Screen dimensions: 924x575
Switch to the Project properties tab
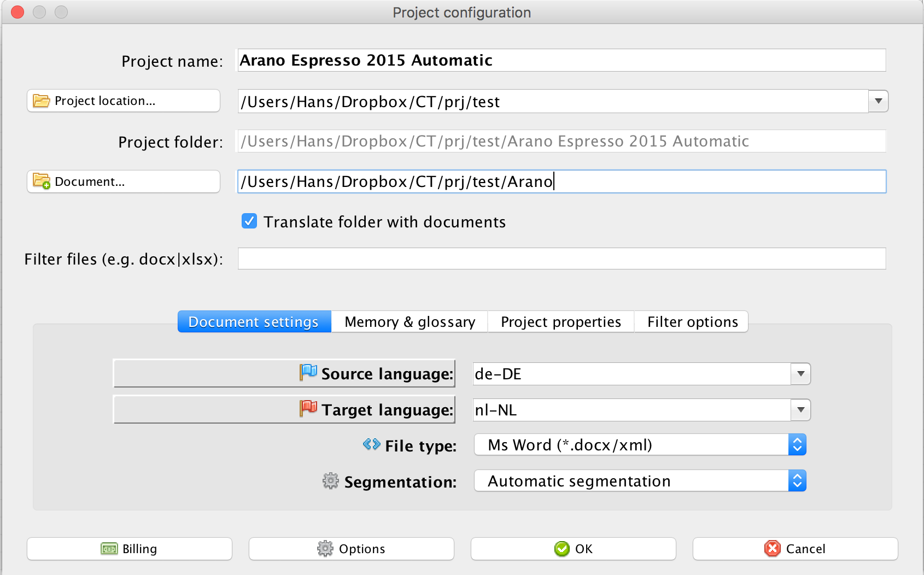point(560,322)
